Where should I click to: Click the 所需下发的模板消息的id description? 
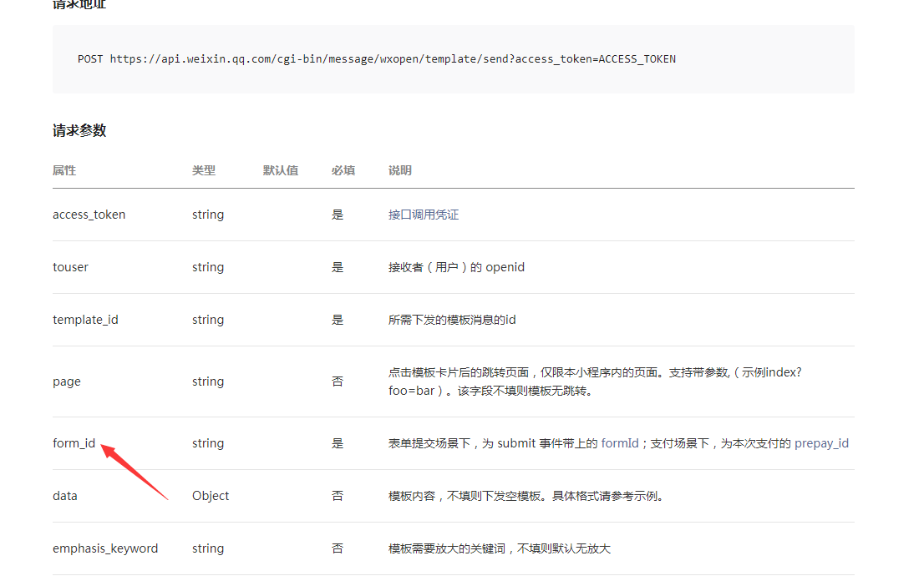coord(452,320)
